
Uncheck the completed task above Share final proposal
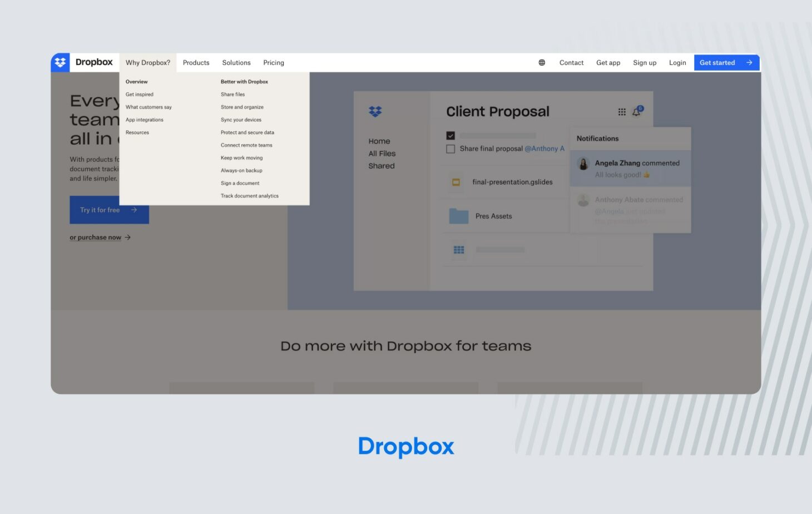pos(450,135)
